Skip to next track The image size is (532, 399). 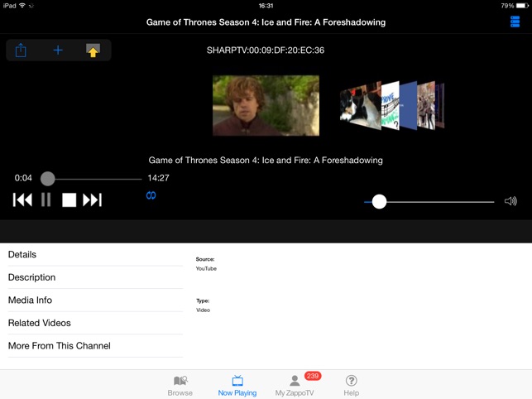point(93,199)
